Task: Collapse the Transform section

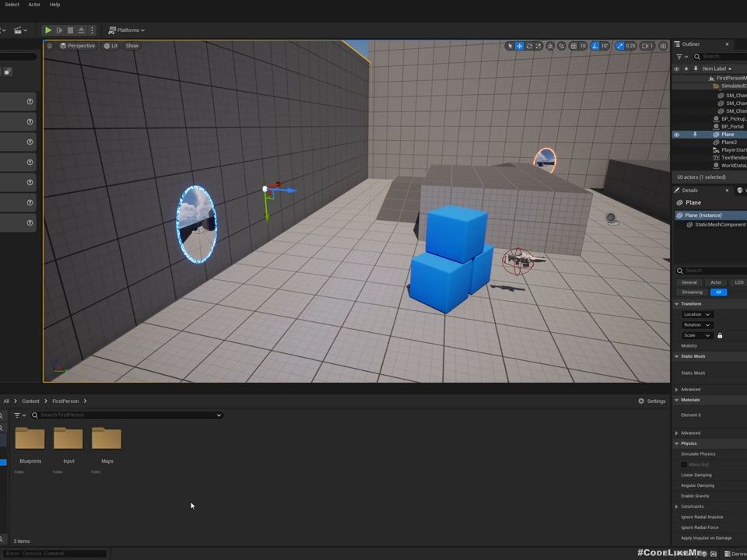Action: pyautogui.click(x=677, y=304)
